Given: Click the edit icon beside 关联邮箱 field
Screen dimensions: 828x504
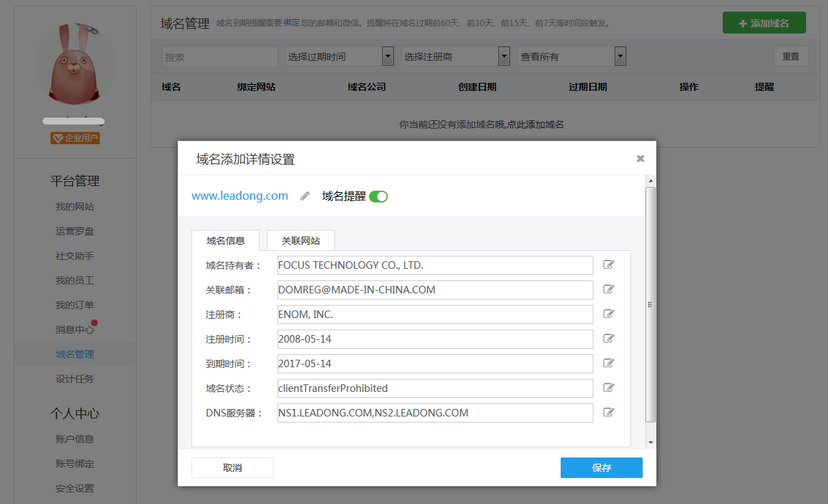Looking at the screenshot, I should click(609, 289).
